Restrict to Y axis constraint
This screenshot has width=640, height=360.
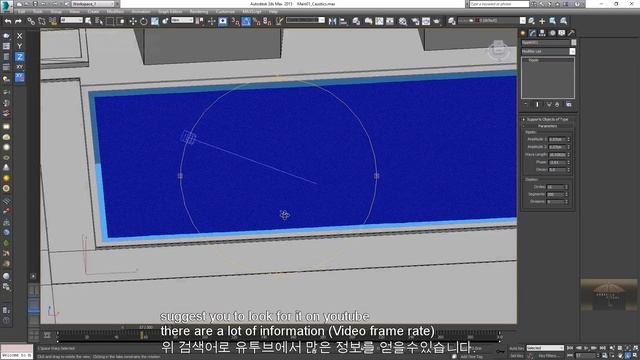point(19,46)
